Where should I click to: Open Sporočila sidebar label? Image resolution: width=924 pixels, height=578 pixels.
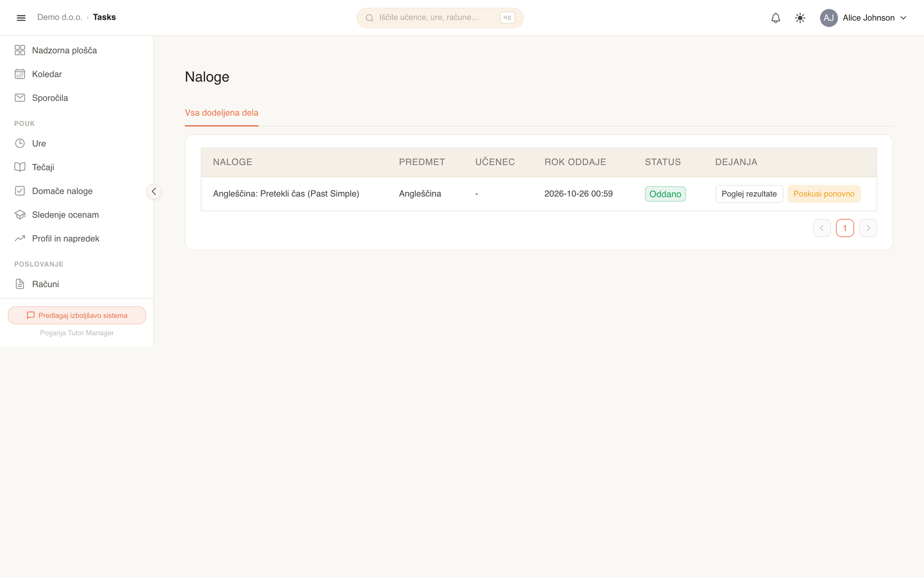pyautogui.click(x=50, y=98)
